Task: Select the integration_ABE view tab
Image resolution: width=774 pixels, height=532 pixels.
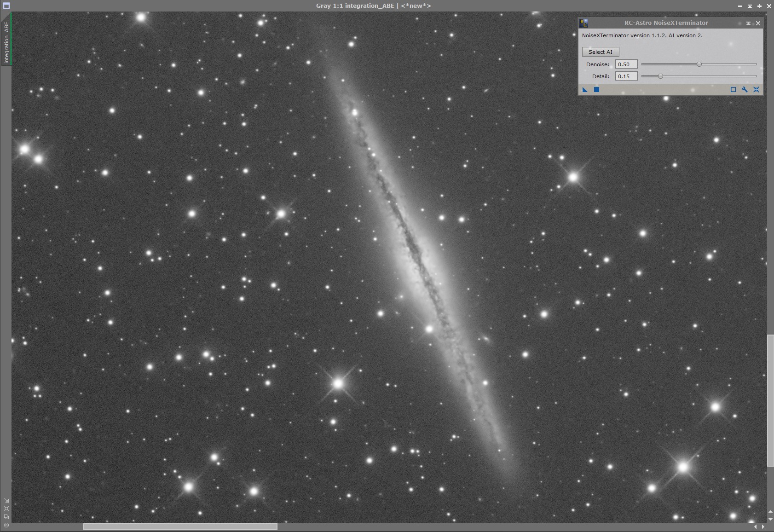Action: pyautogui.click(x=6, y=42)
